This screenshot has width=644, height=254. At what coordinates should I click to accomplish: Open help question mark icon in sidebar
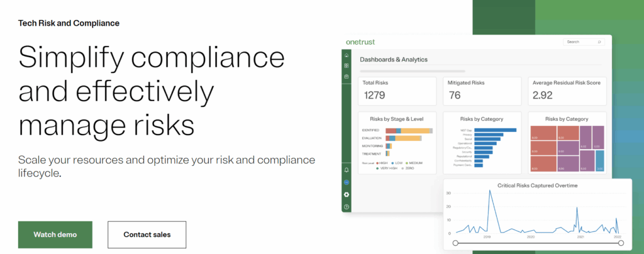point(347,206)
